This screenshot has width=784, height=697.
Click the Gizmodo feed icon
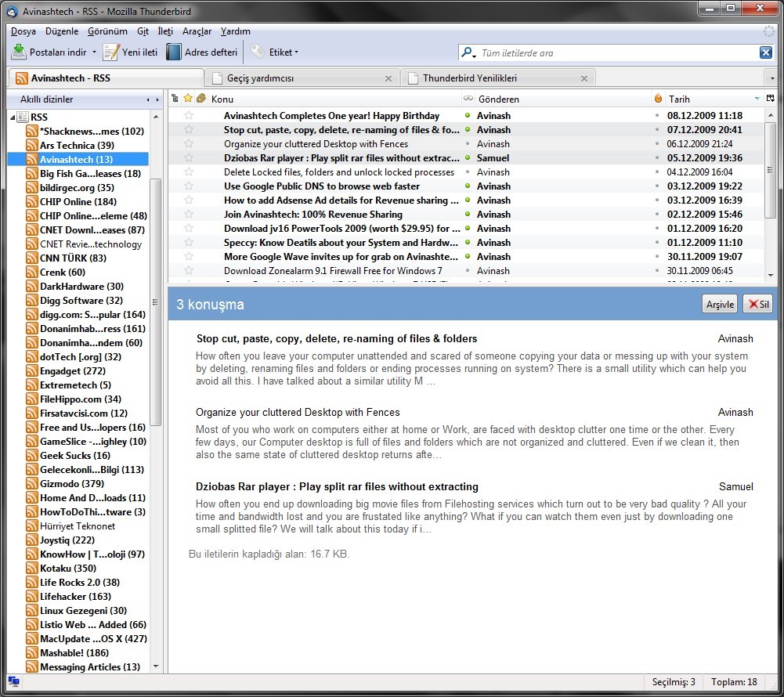(x=32, y=483)
